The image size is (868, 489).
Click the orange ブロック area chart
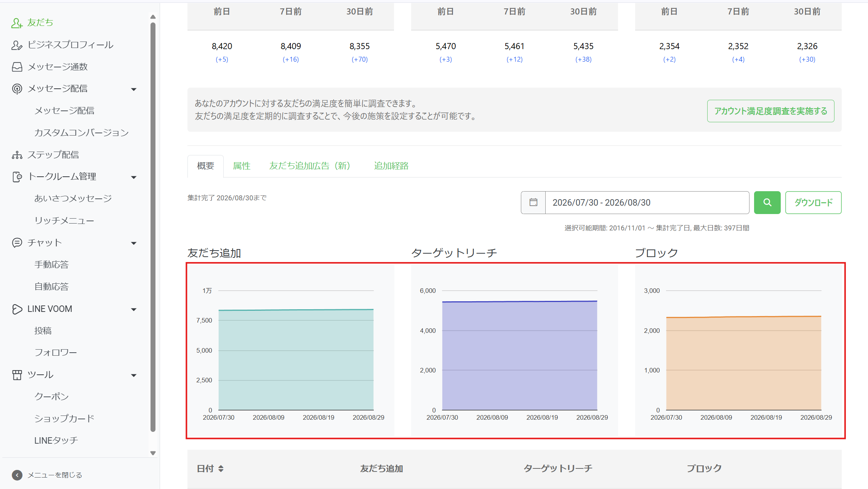[x=743, y=363]
